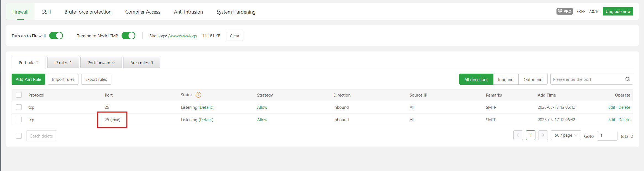Click the PRO diamond badge
Image resolution: width=644 pixels, height=171 pixels.
click(564, 11)
